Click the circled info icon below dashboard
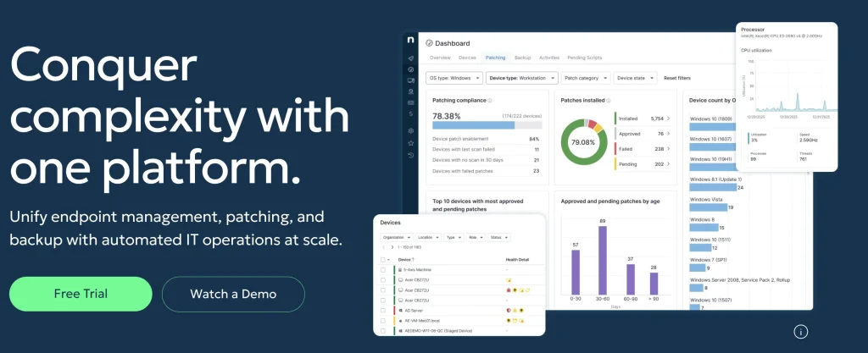This screenshot has height=353, width=868. tap(800, 332)
